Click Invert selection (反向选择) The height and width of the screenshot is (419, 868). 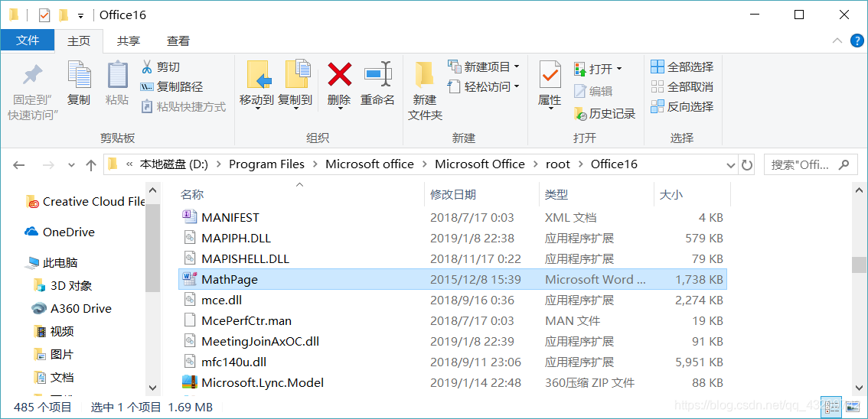coord(682,107)
